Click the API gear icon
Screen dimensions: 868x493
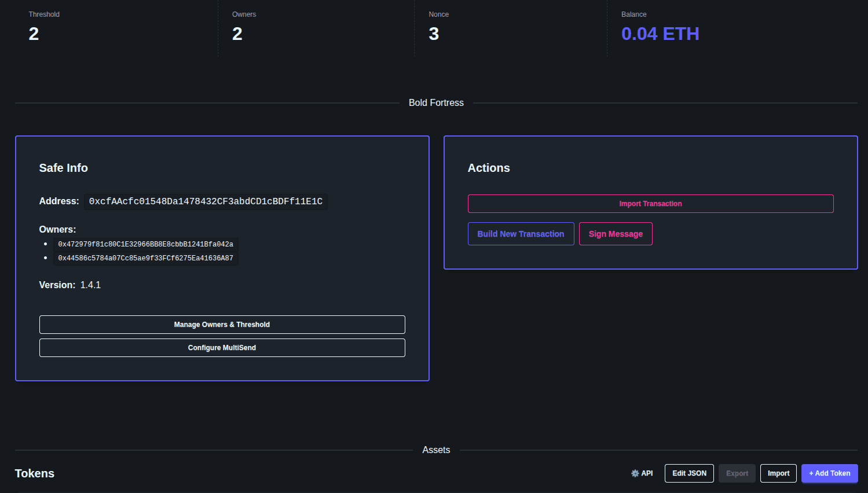(x=642, y=473)
